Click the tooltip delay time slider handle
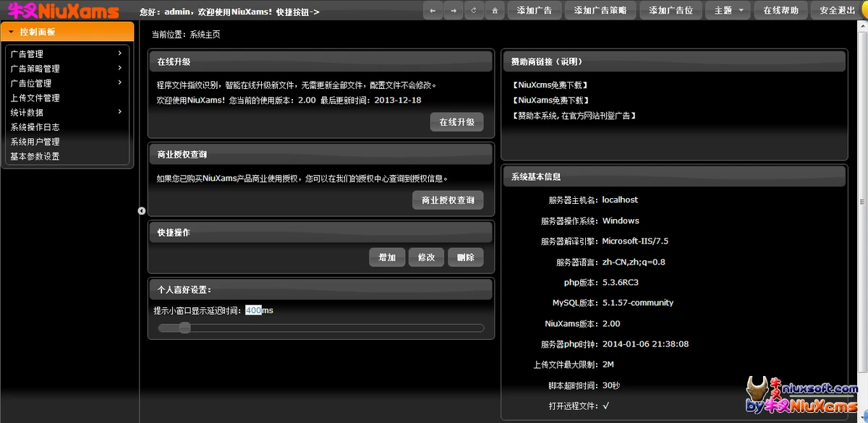Viewport: 868px width, 423px height. point(184,328)
